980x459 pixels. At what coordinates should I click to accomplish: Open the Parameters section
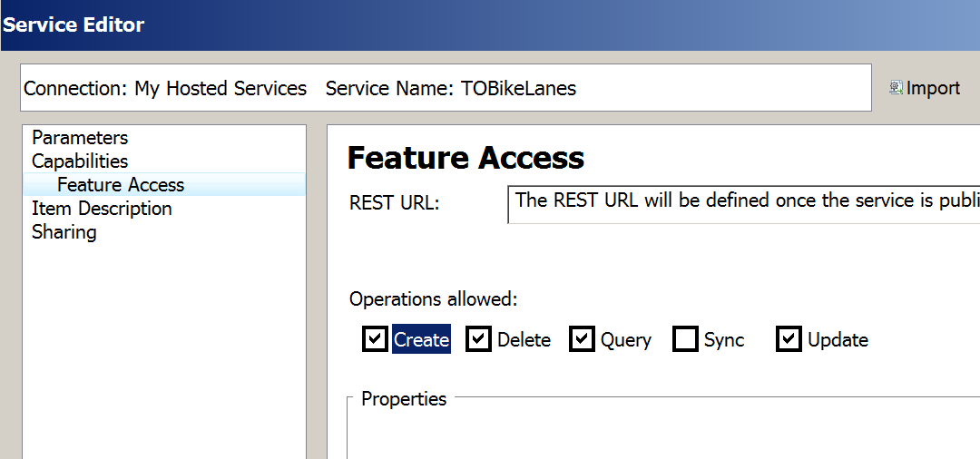point(80,137)
